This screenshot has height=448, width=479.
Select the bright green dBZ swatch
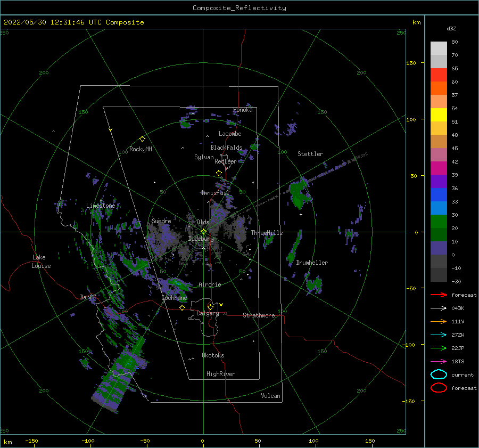tap(439, 222)
